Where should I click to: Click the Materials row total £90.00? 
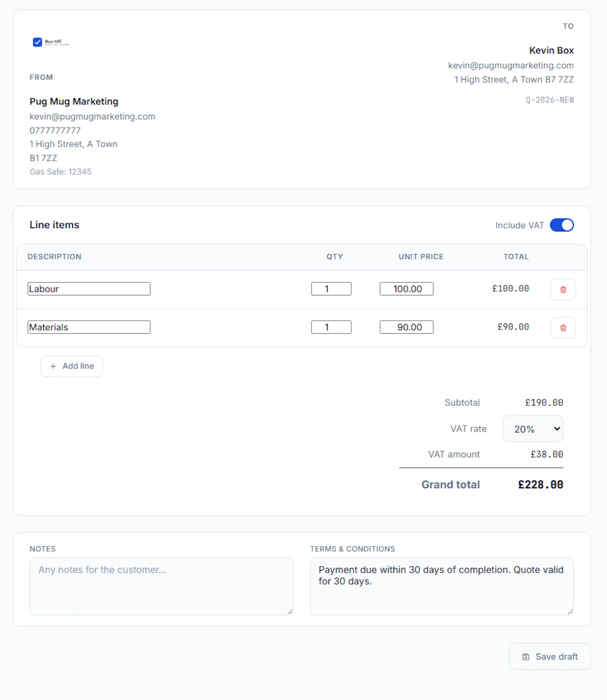coord(513,327)
